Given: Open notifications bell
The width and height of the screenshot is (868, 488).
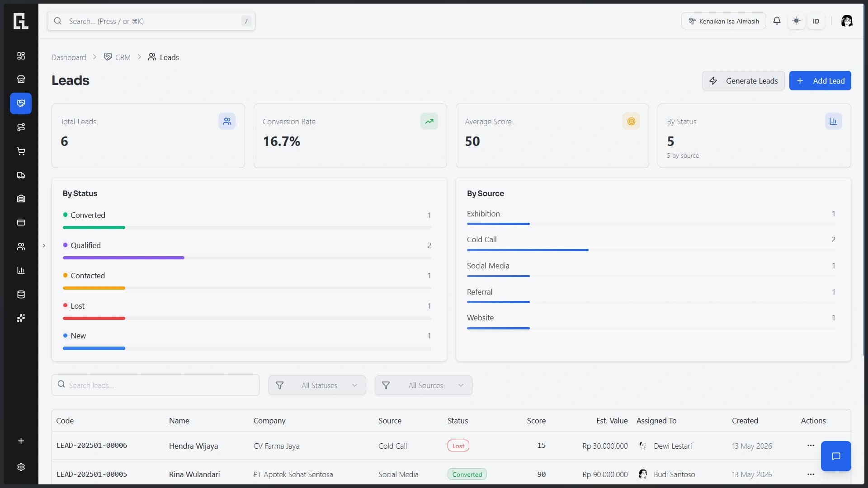Looking at the screenshot, I should click(x=777, y=21).
